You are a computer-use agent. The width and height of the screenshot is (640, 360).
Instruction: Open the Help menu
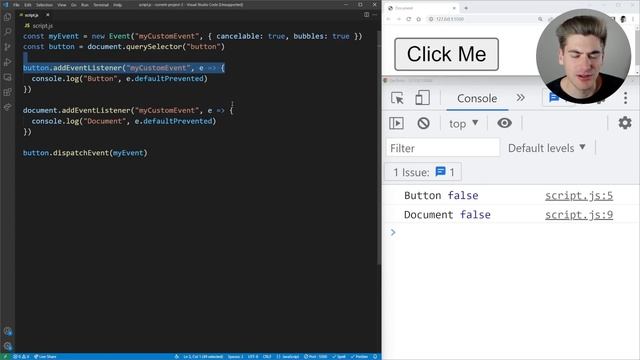pyautogui.click(x=118, y=5)
